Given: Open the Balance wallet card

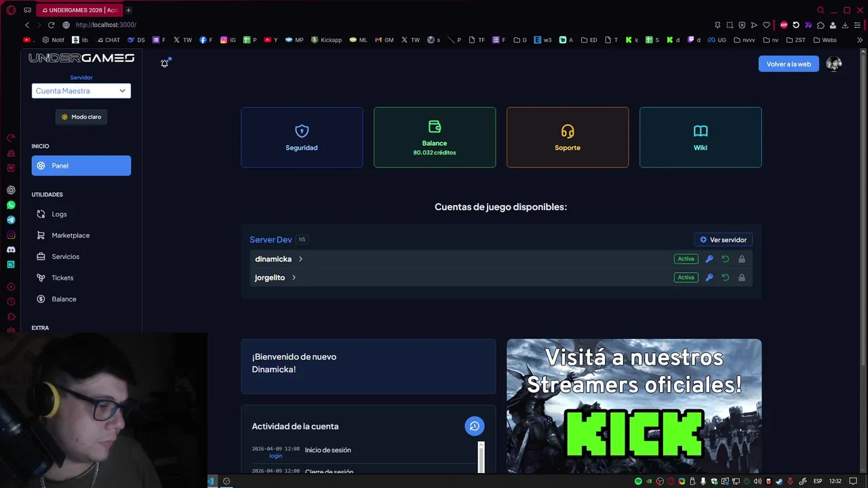Looking at the screenshot, I should point(435,137).
